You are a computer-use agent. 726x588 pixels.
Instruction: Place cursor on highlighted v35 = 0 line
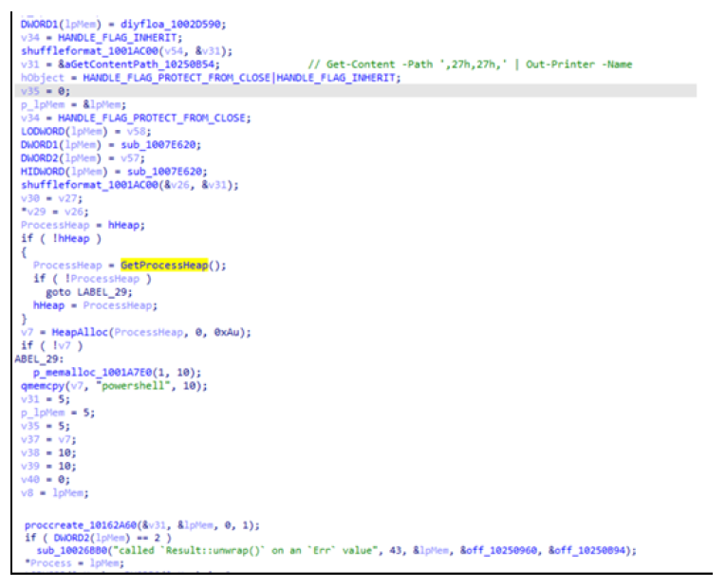pos(43,91)
